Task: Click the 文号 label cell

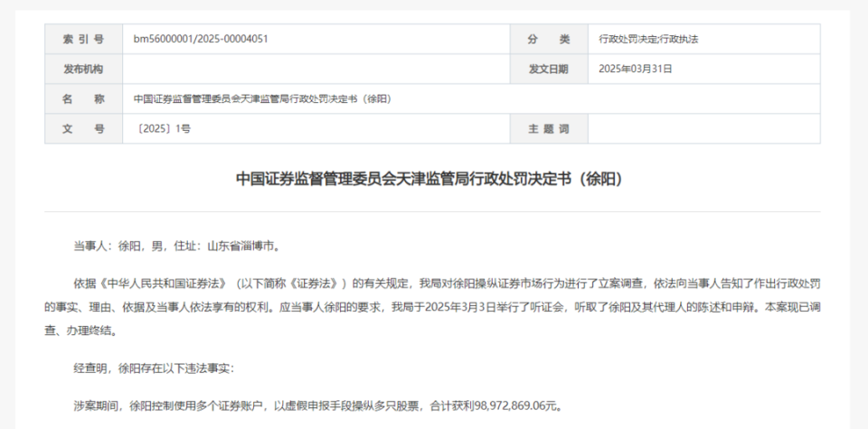Action: coord(83,129)
